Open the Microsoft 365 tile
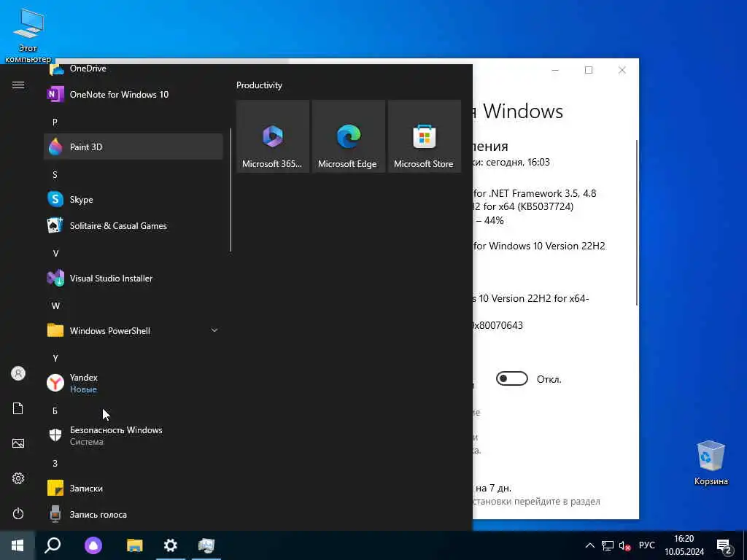 (273, 136)
